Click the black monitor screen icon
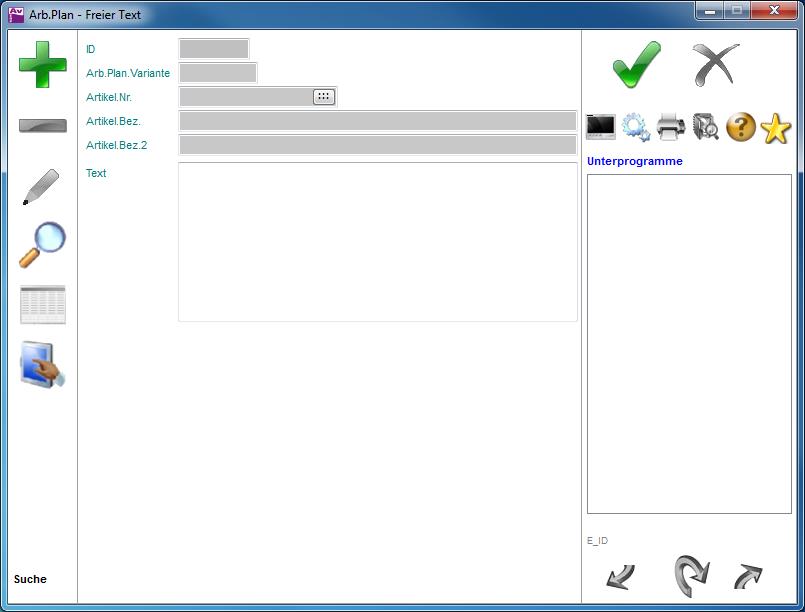Image resolution: width=805 pixels, height=612 pixels. coord(601,127)
